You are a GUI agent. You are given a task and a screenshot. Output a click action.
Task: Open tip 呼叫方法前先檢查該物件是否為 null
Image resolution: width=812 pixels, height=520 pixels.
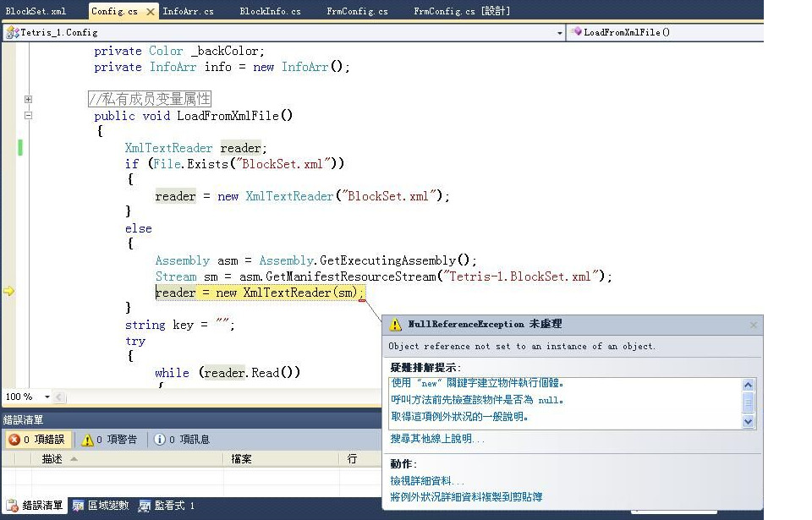[477, 399]
